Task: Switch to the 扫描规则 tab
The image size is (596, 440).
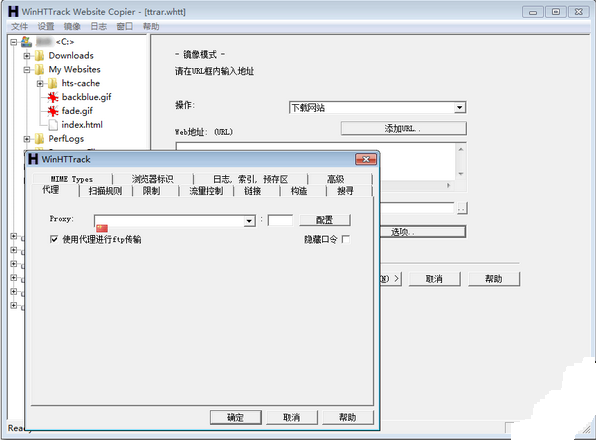Action: 106,191
